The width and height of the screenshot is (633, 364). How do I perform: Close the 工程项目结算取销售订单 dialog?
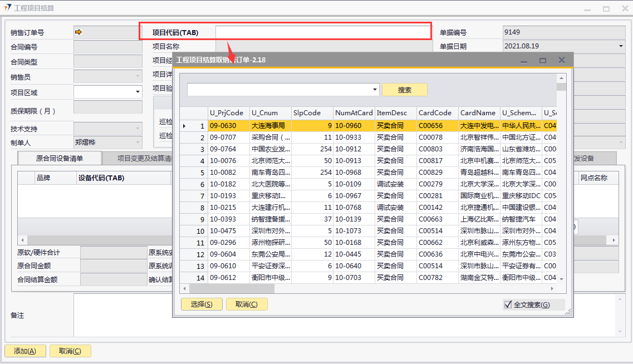pos(562,60)
